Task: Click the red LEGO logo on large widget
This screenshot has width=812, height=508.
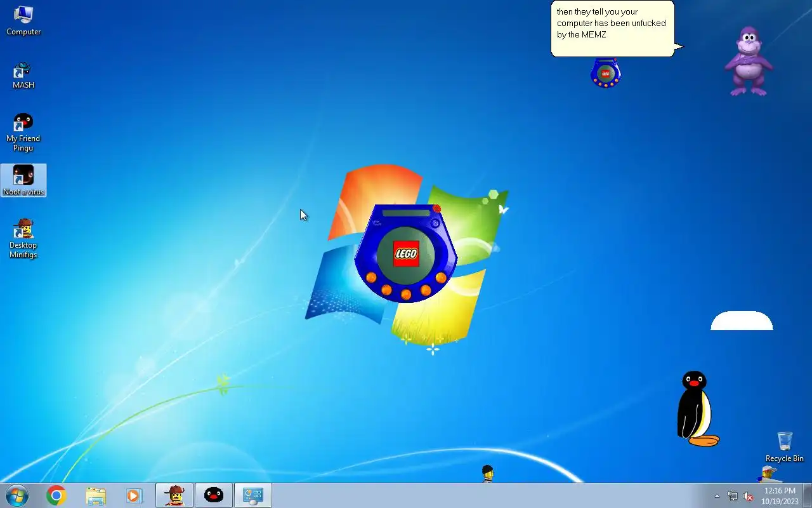Action: point(406,253)
